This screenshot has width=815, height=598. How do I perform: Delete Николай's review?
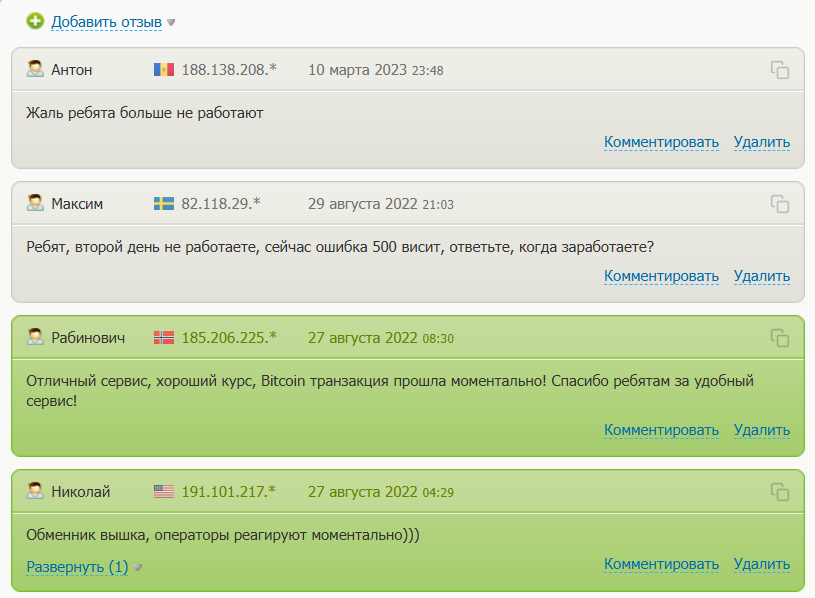coord(761,564)
